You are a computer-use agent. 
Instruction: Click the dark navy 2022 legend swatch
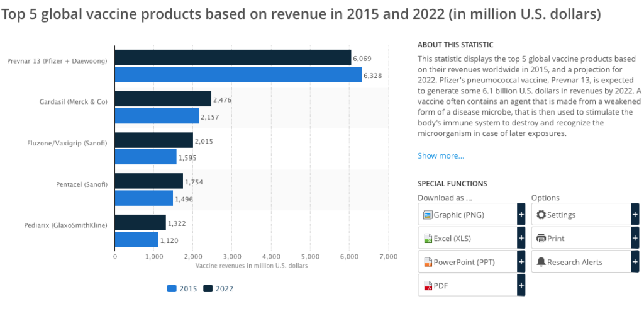tap(208, 289)
